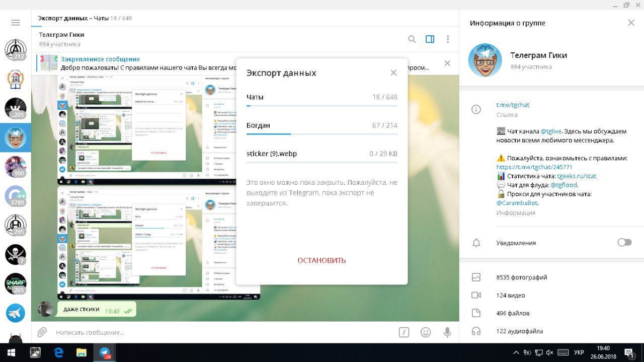
Task: Click the info circle icon in group panel
Action: pyautogui.click(x=476, y=110)
